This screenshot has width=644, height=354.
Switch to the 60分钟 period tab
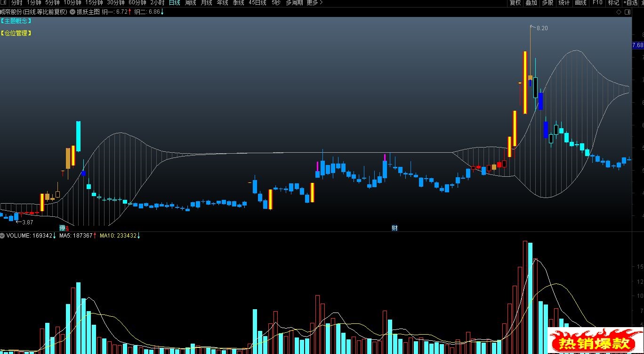tap(137, 3)
